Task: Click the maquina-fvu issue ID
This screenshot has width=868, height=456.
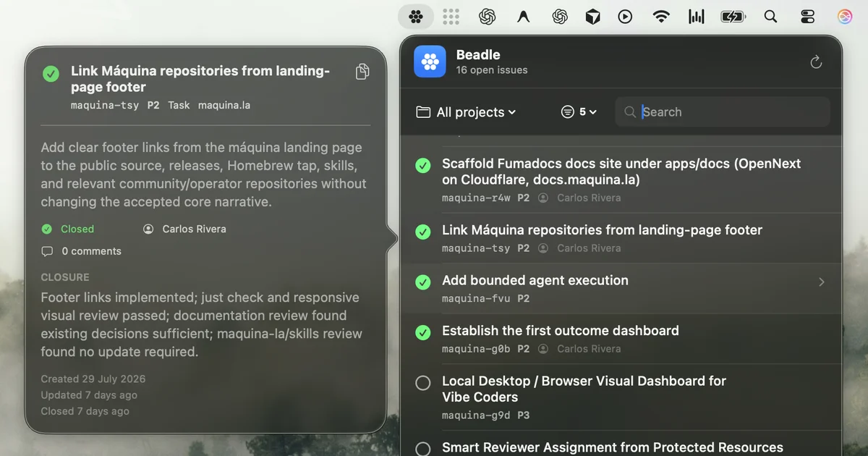Action: coord(476,298)
